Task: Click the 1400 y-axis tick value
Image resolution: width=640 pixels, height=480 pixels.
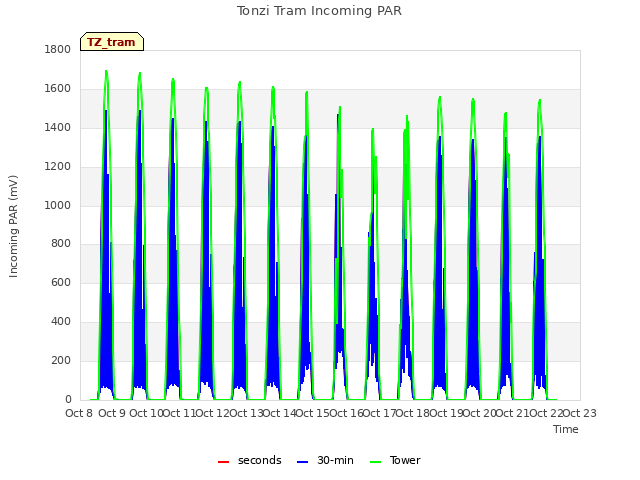Action: tap(58, 127)
